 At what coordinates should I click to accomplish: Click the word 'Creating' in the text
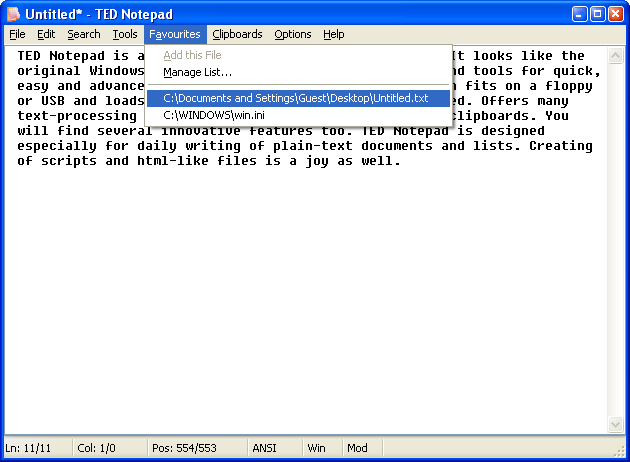click(560, 146)
